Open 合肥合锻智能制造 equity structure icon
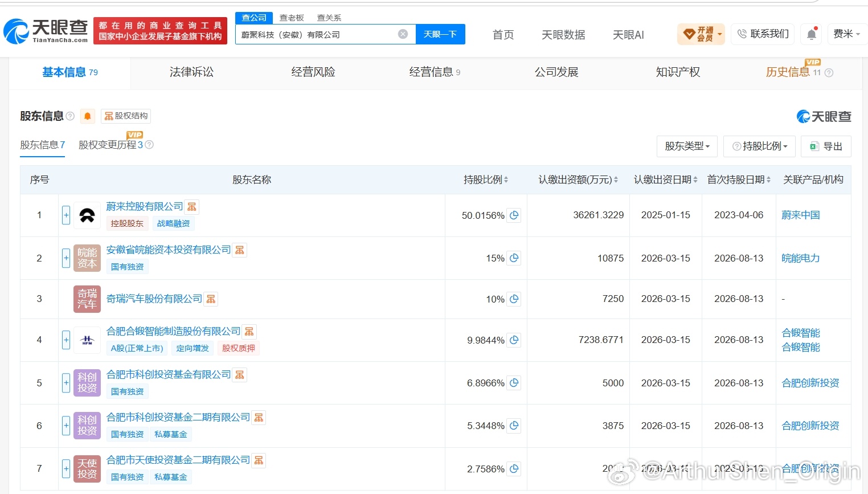Viewport: 868px width, 494px height. pyautogui.click(x=249, y=332)
